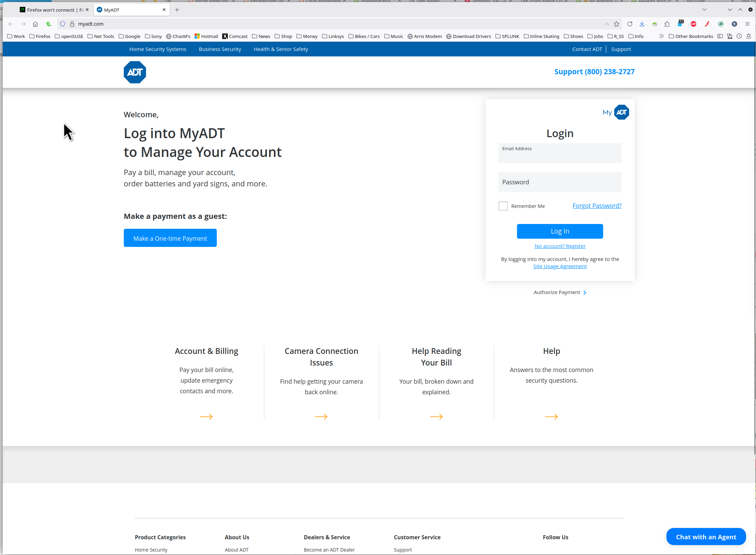Image resolution: width=756 pixels, height=555 pixels.
Task: Open the Other Bookmarks folder
Action: [x=691, y=36]
